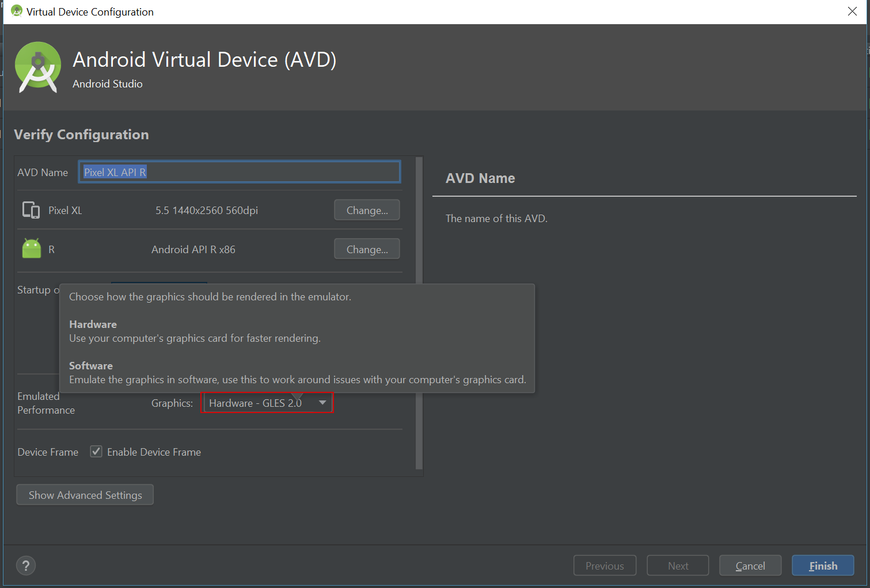Close the Virtual Device Configuration window
870x588 pixels.
pyautogui.click(x=852, y=12)
